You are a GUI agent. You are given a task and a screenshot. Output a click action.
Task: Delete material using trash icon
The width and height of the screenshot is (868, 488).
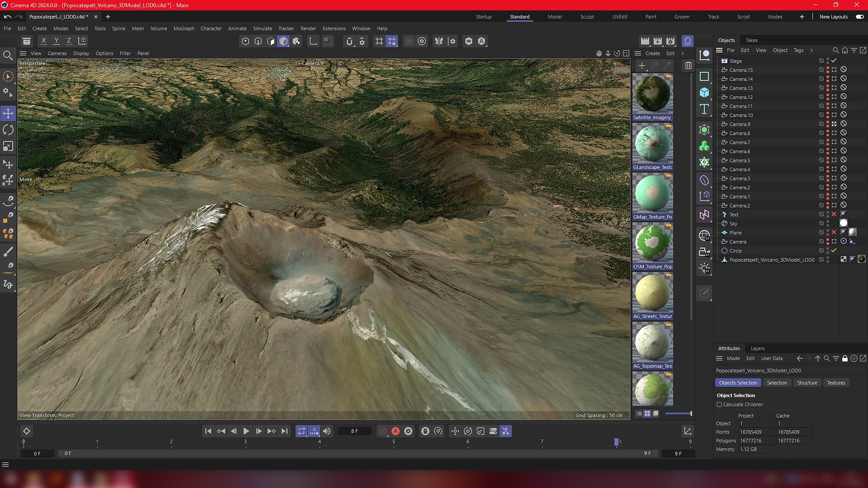click(688, 66)
